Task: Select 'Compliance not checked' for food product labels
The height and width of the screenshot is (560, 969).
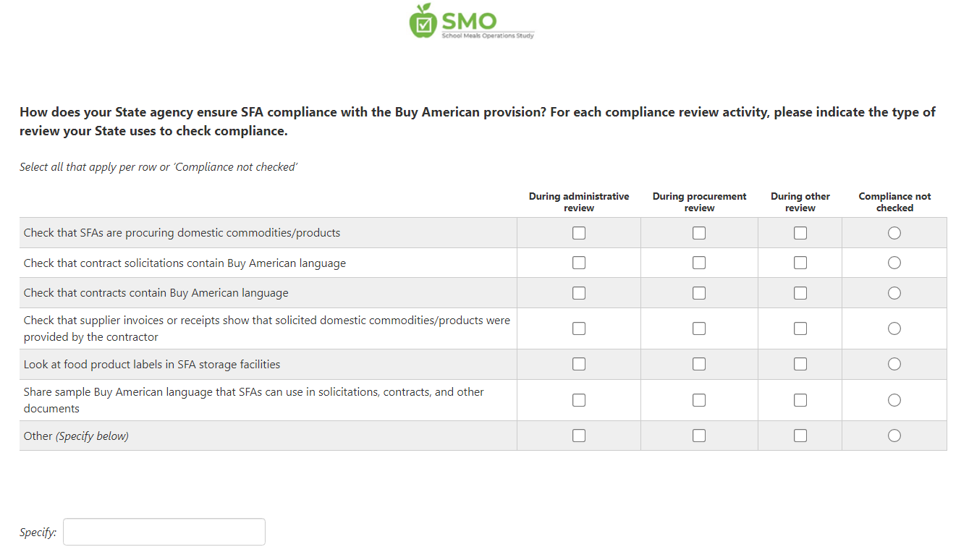Action: tap(894, 364)
